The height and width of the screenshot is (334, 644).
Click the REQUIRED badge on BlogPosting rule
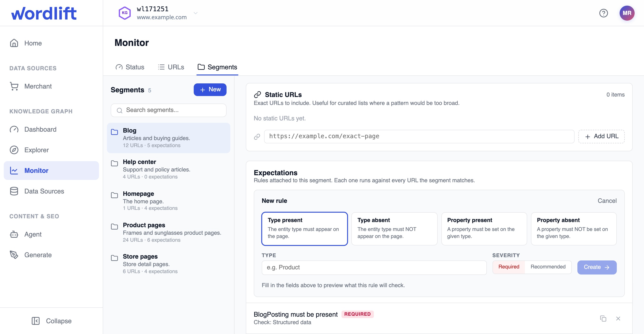[x=357, y=314]
